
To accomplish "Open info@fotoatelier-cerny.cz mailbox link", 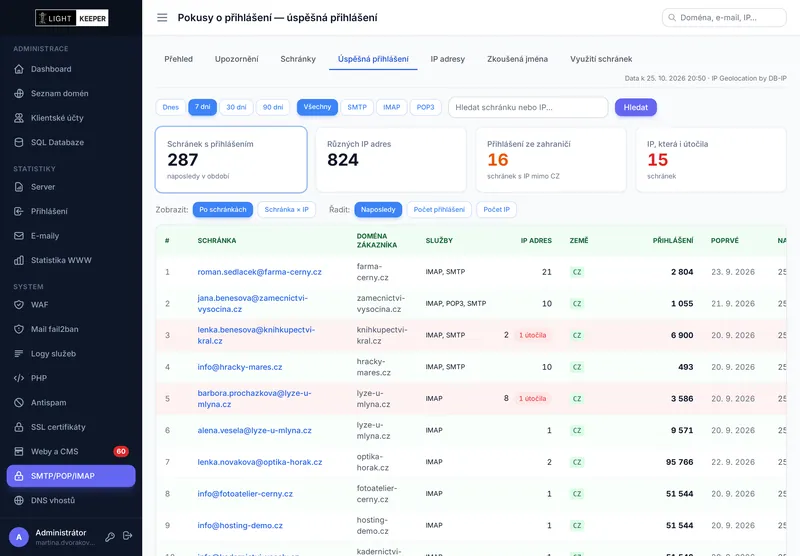I will (245, 494).
